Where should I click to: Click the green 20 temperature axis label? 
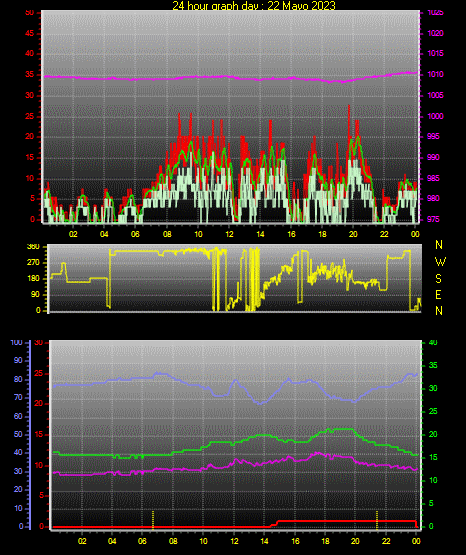(433, 434)
